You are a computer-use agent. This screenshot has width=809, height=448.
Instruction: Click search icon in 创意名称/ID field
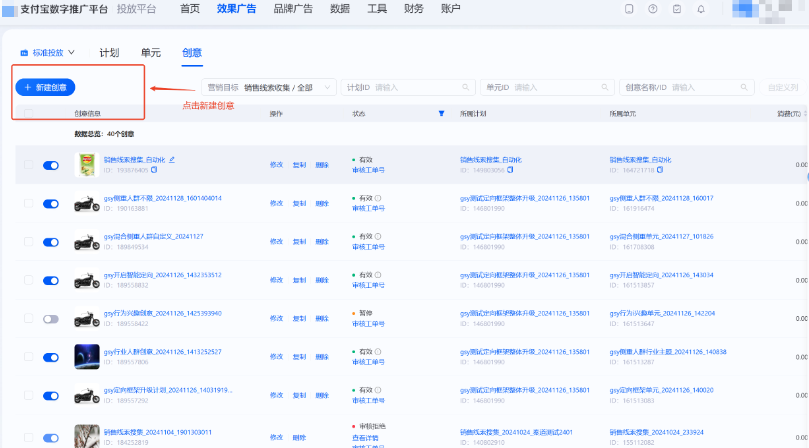tap(744, 87)
